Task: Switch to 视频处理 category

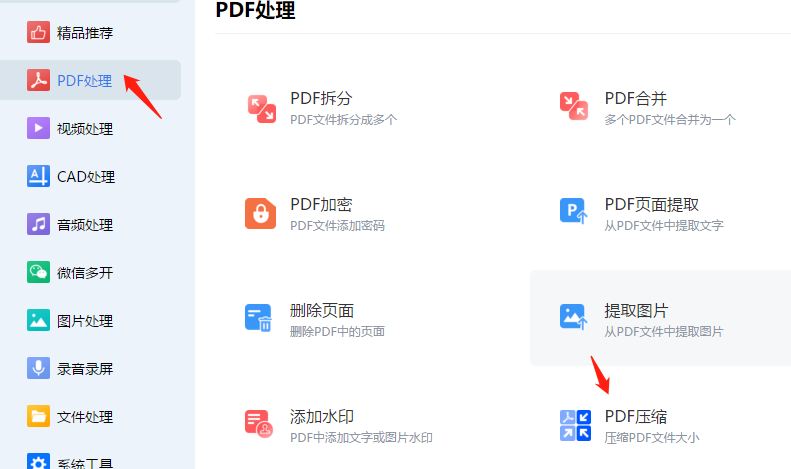Action: point(85,129)
